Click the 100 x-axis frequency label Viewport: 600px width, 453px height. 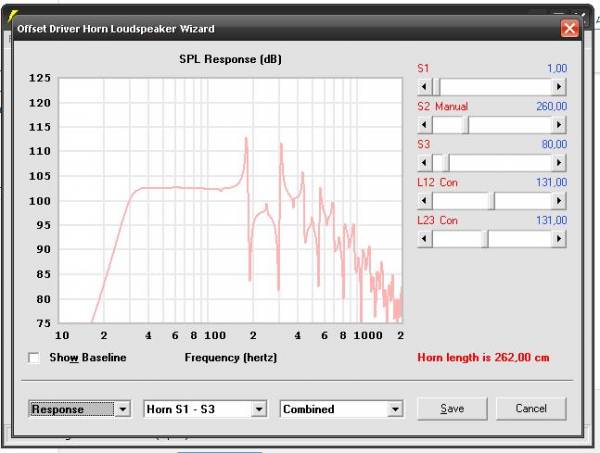215,336
